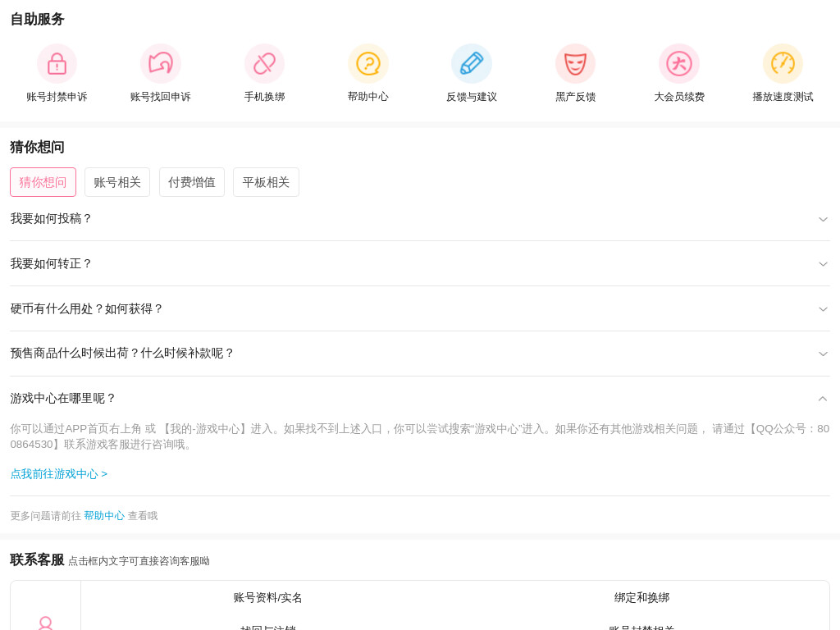
Task: Select 账号资料/实名 in 联系客服
Action: pyautogui.click(x=268, y=598)
